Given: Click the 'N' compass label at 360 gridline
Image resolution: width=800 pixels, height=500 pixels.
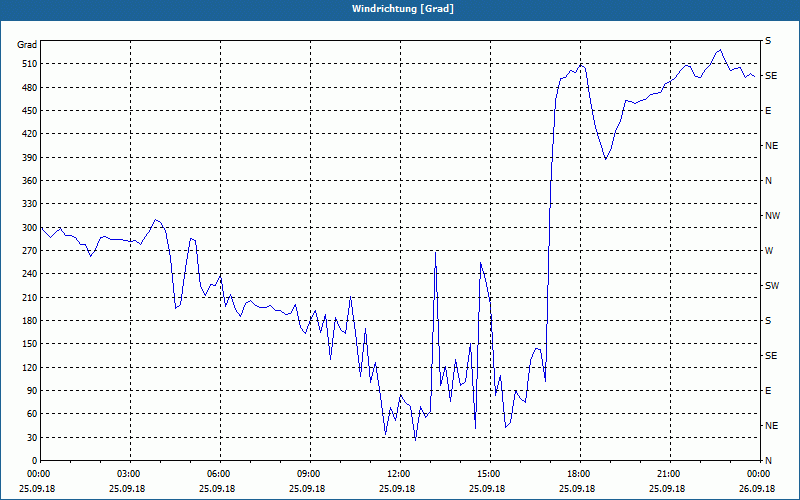Looking at the screenshot, I should (x=769, y=181).
